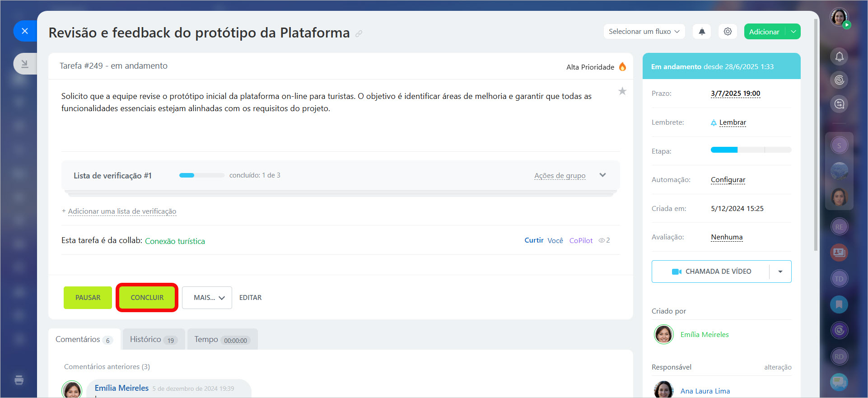This screenshot has width=868, height=398.
Task: Open sidebar chat bubbles icon
Action: [839, 382]
